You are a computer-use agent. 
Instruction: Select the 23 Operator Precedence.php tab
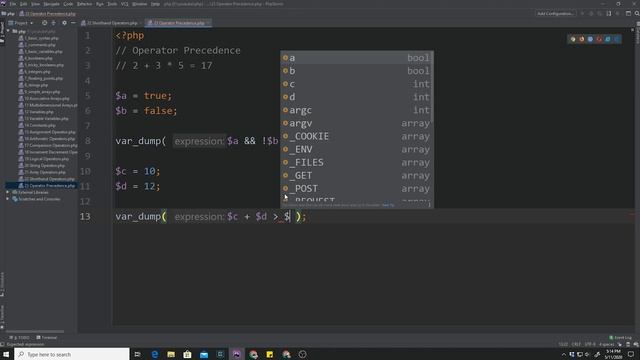click(179, 23)
